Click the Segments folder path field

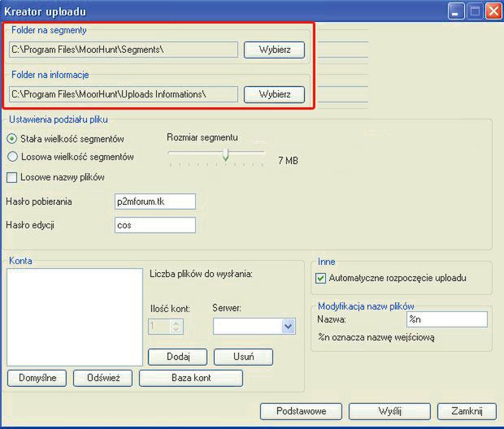pos(124,50)
